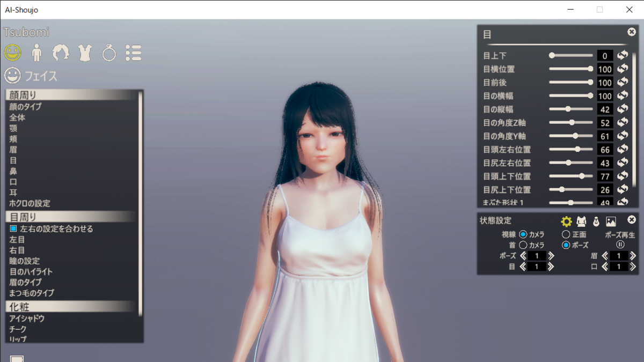Open the clothing state shirt icon
Viewport: 644px width, 362px height.
pyautogui.click(x=581, y=221)
